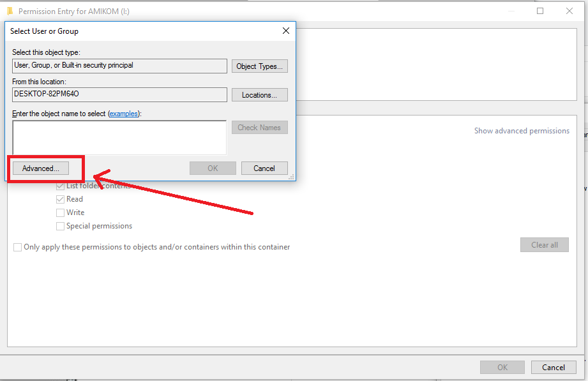Image resolution: width=588 pixels, height=381 pixels.
Task: Uncheck the Read permission
Action: click(59, 198)
